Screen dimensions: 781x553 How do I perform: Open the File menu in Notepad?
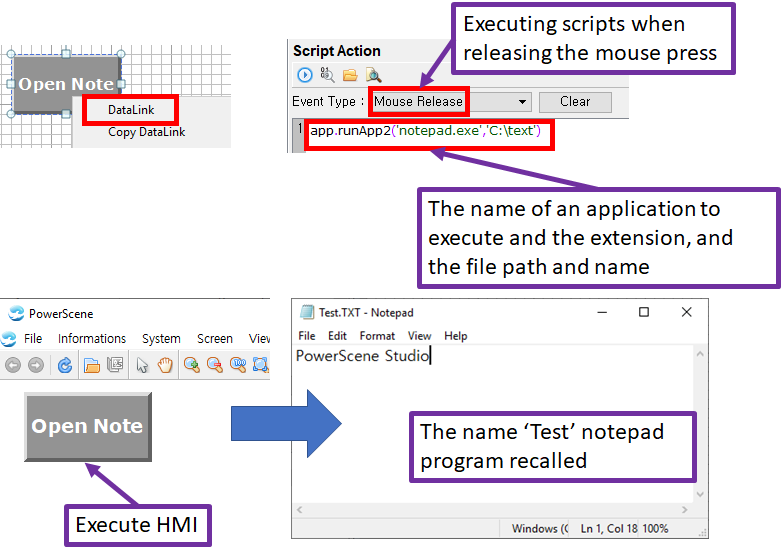pos(307,336)
